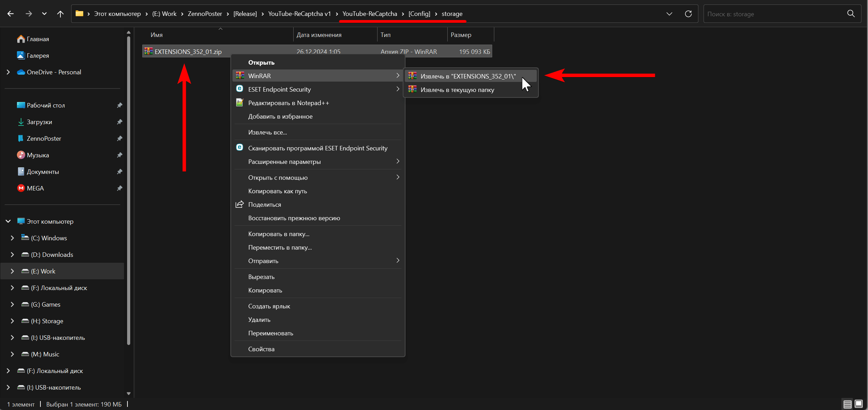Open Этот компьютер breadcrumb
The image size is (868, 410).
pos(117,14)
